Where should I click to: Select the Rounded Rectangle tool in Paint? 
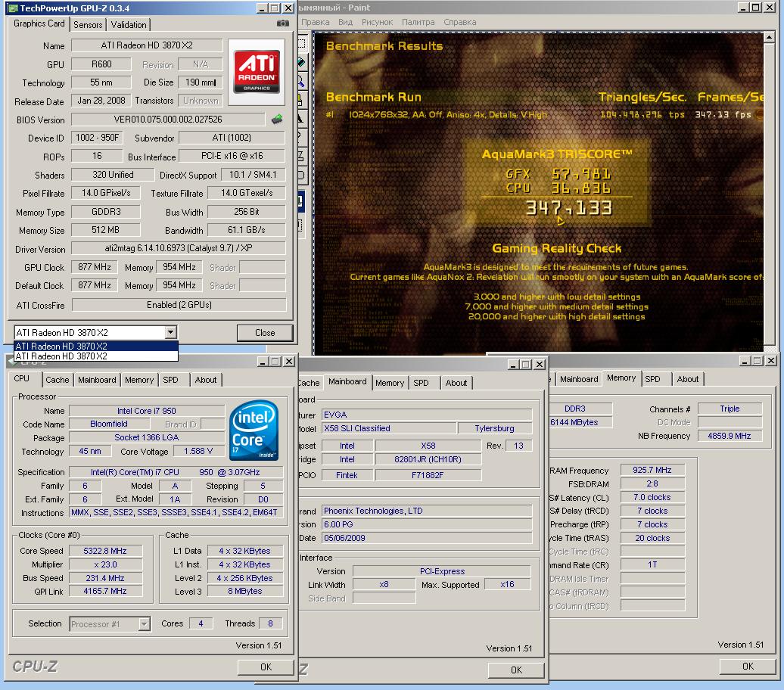301,175
